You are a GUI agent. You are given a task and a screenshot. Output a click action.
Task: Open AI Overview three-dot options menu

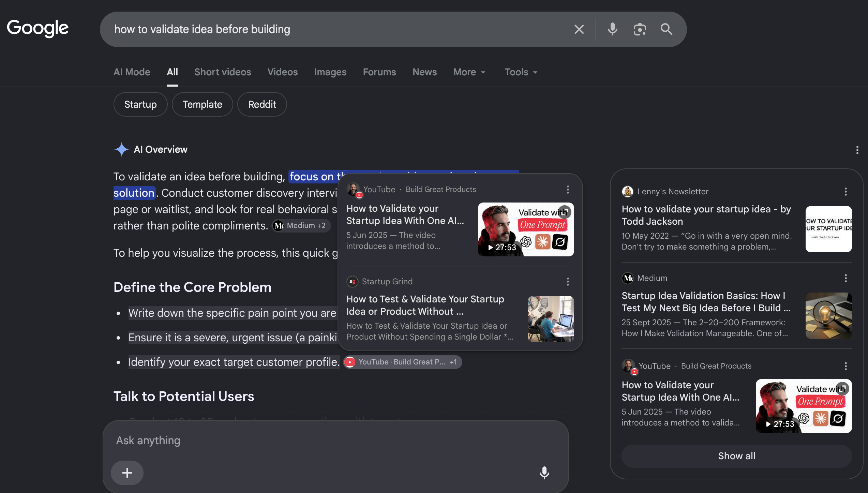(x=857, y=150)
